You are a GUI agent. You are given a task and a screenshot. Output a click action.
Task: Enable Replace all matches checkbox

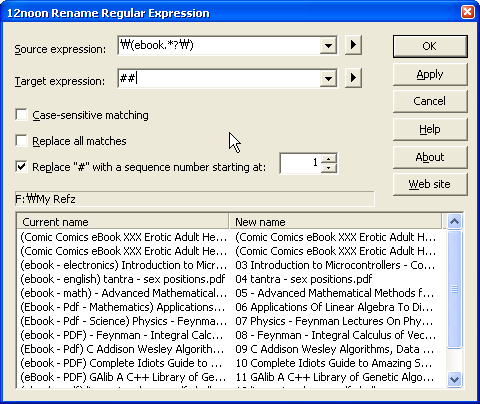click(22, 141)
